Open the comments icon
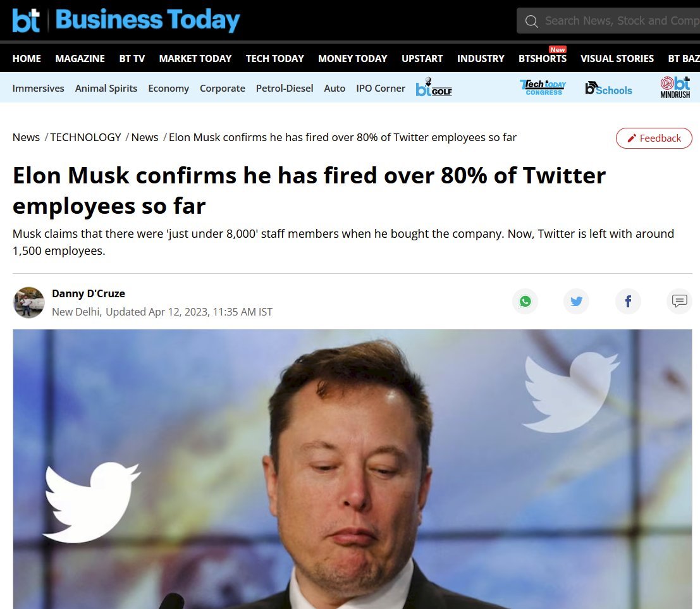Viewport: 700px width, 609px height. (680, 302)
